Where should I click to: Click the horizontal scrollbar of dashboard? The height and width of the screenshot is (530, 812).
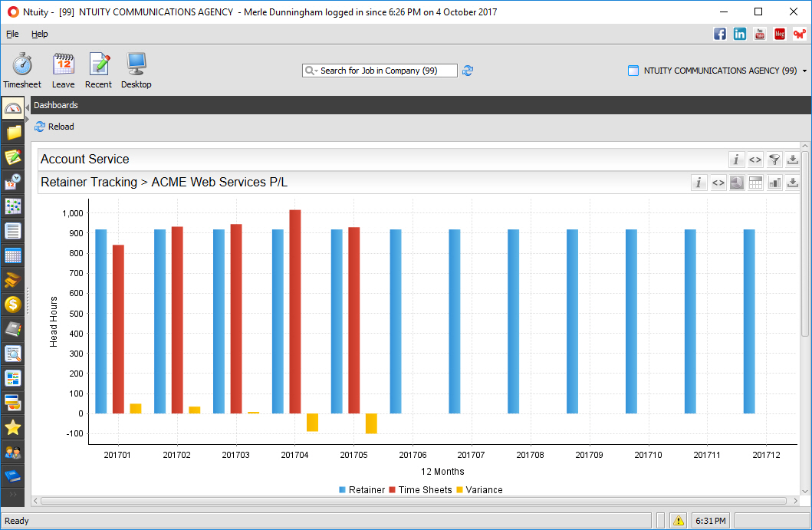pos(413,501)
